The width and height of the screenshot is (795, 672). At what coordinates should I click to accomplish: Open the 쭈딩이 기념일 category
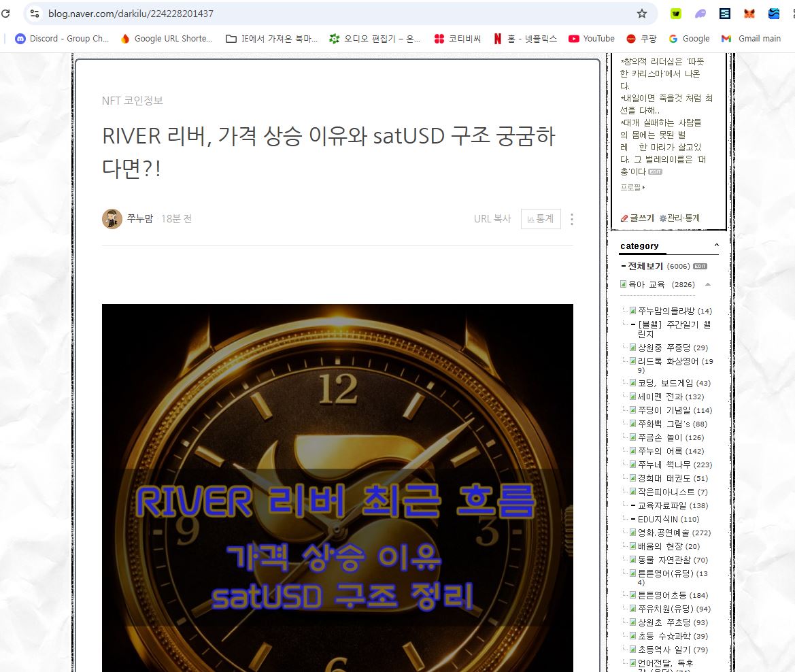[664, 411]
